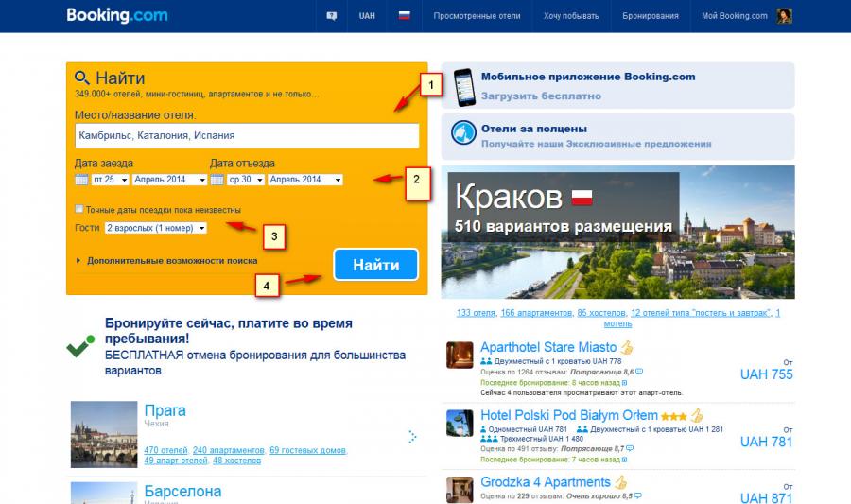Click review bubble icon after Потрясающе 8,6
The width and height of the screenshot is (851, 504).
coord(639,372)
